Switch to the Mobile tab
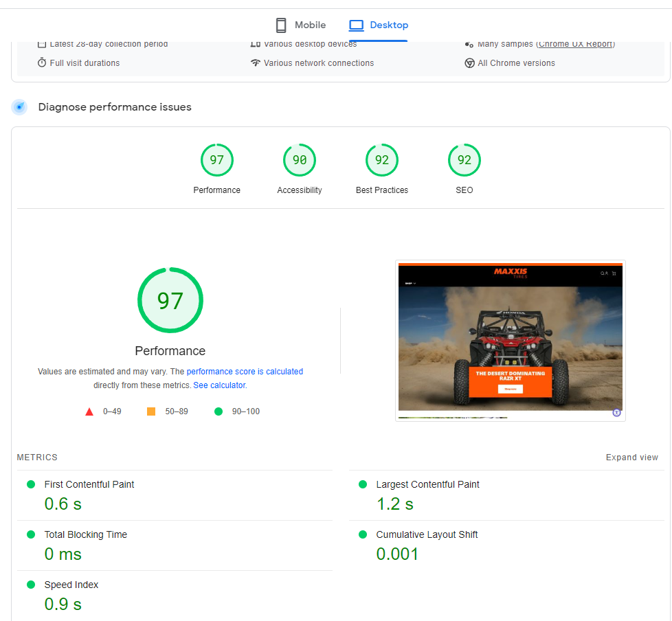Screen dimensions: 672x621 [x=300, y=25]
